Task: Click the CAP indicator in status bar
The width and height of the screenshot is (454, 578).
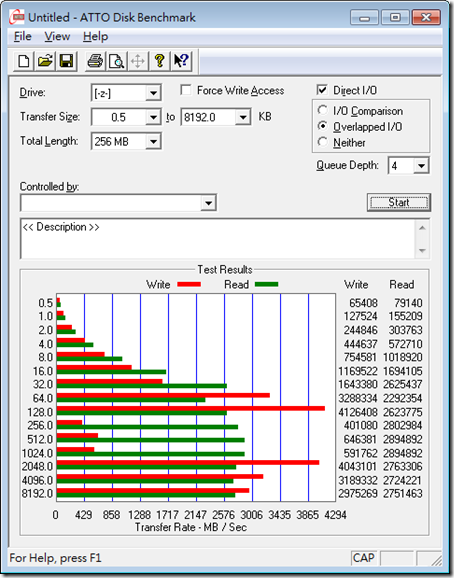Action: 363,558
